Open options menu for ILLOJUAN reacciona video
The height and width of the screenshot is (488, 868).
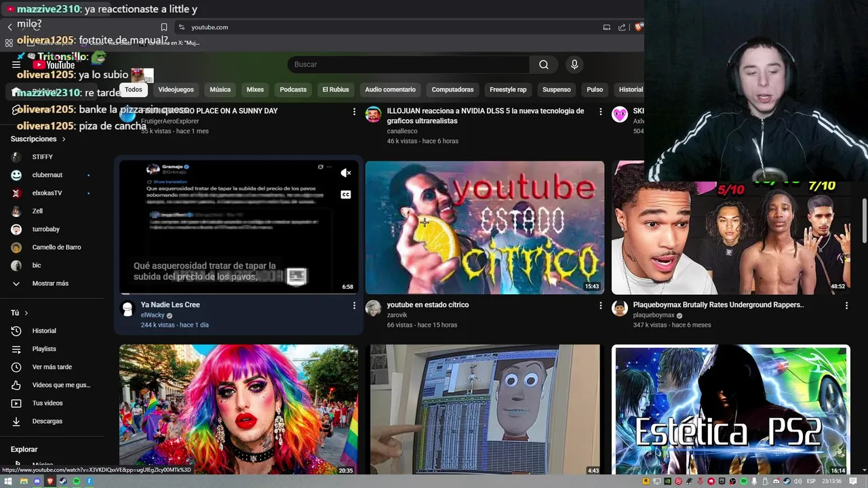(x=600, y=111)
